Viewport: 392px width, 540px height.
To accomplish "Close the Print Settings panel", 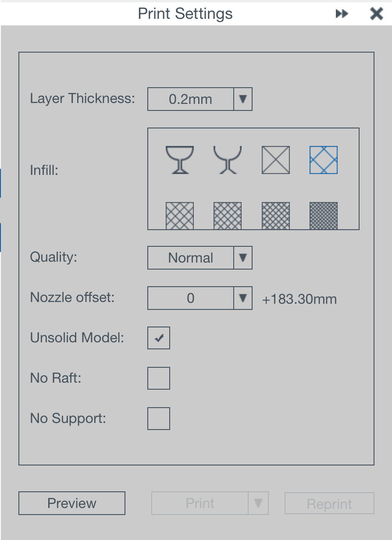I will click(377, 14).
